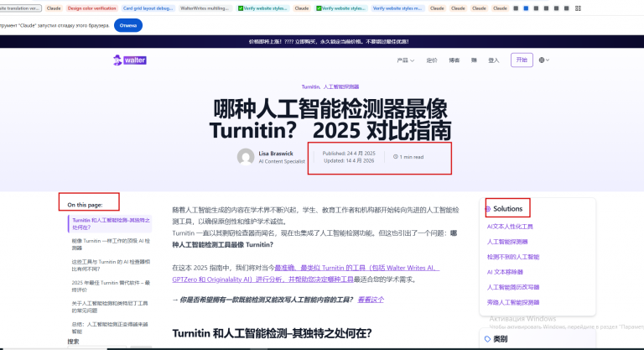Click the blue square collapsed tab icon
Image resolution: width=644 pixels, height=350 pixels.
click(x=526, y=8)
